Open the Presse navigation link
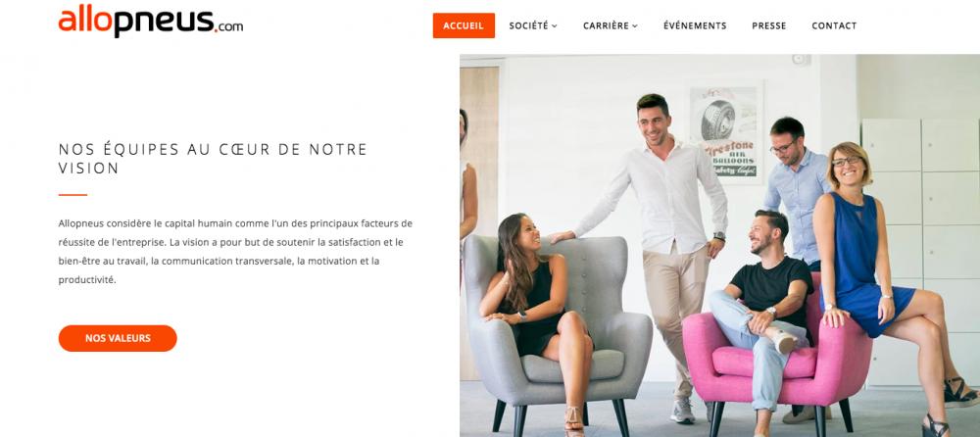 click(769, 25)
